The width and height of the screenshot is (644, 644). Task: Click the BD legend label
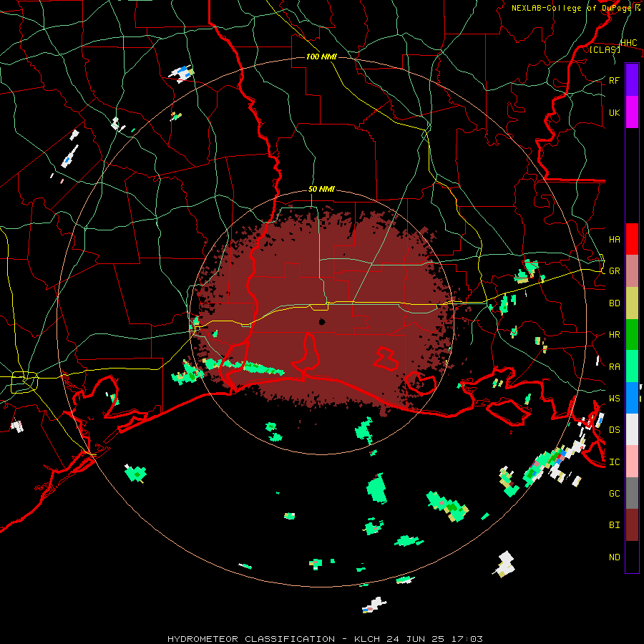tap(614, 303)
